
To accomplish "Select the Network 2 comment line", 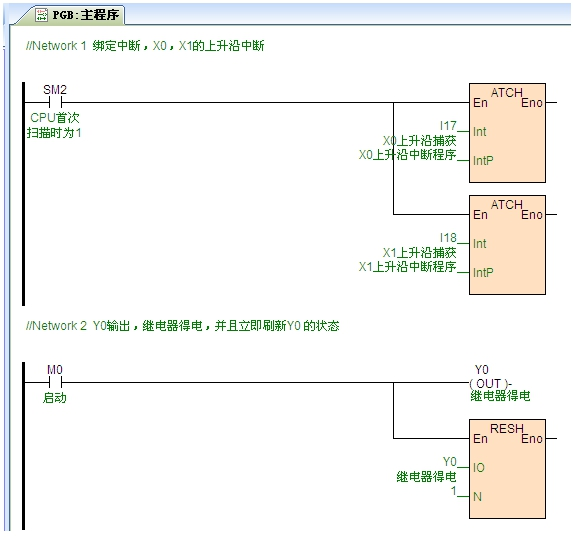I will (x=182, y=326).
